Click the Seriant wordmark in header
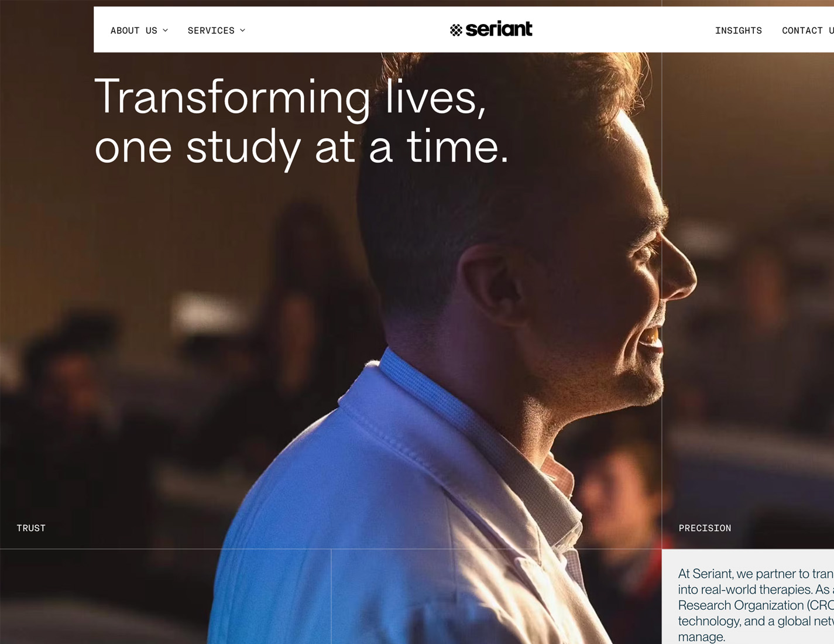This screenshot has height=644, width=834. click(499, 29)
